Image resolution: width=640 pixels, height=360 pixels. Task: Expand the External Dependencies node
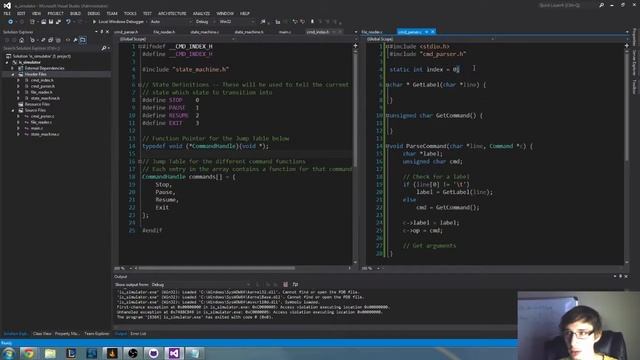[13, 69]
